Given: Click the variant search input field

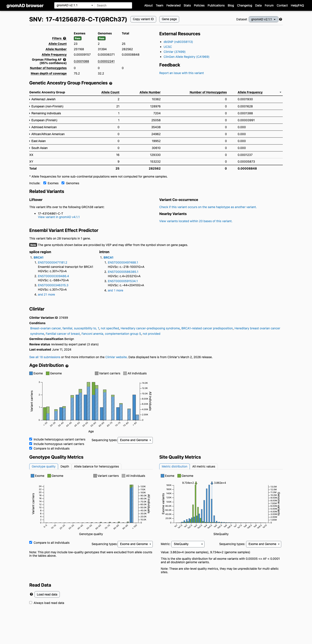Looking at the screenshot, I should coord(113,5).
